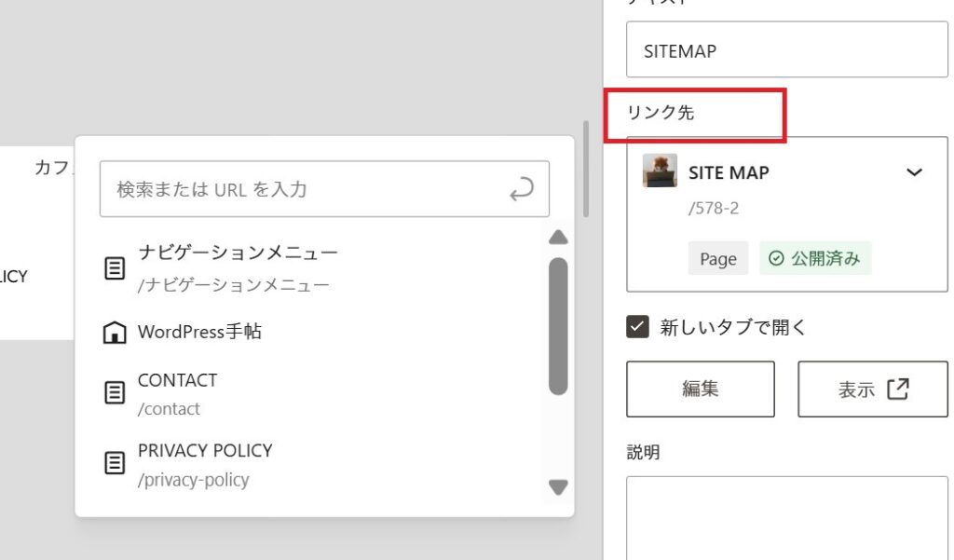
Task: Click the SITE MAP link title
Action: [729, 173]
